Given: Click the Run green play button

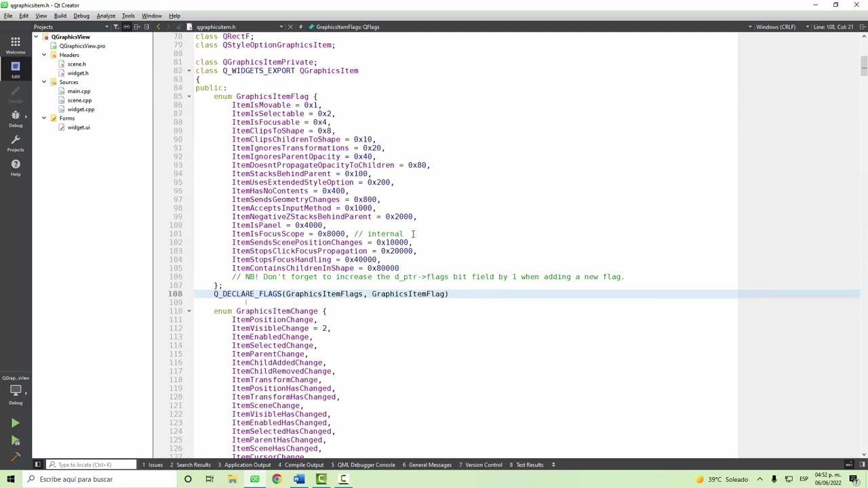Looking at the screenshot, I should pyautogui.click(x=15, y=424).
